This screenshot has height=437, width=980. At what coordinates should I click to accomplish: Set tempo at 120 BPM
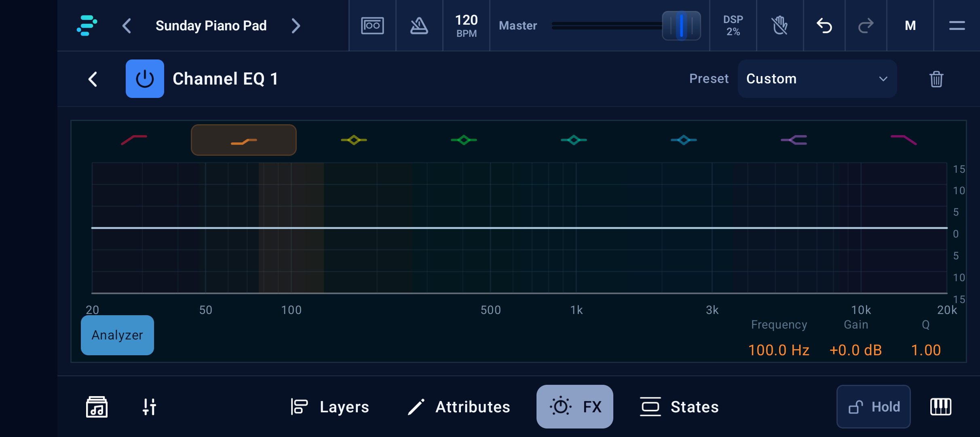click(x=467, y=25)
